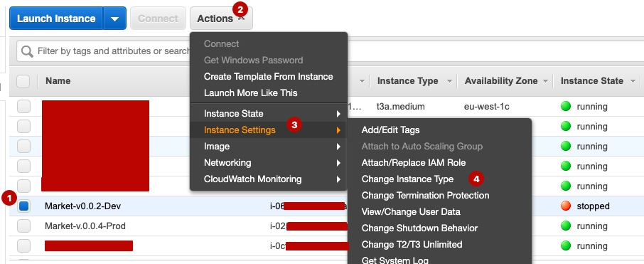Click the Market-v.0.0.4-Prod instance name
644x264 pixels.
(85, 226)
